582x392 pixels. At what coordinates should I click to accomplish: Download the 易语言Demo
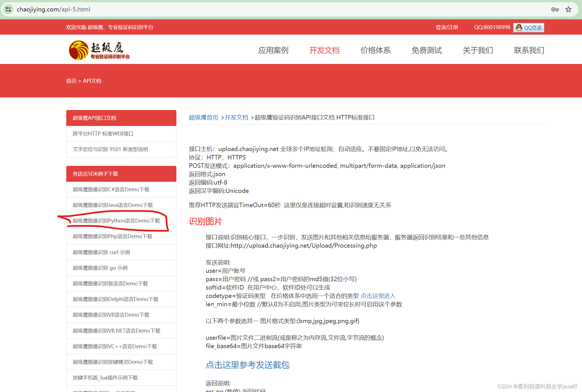[121, 284]
